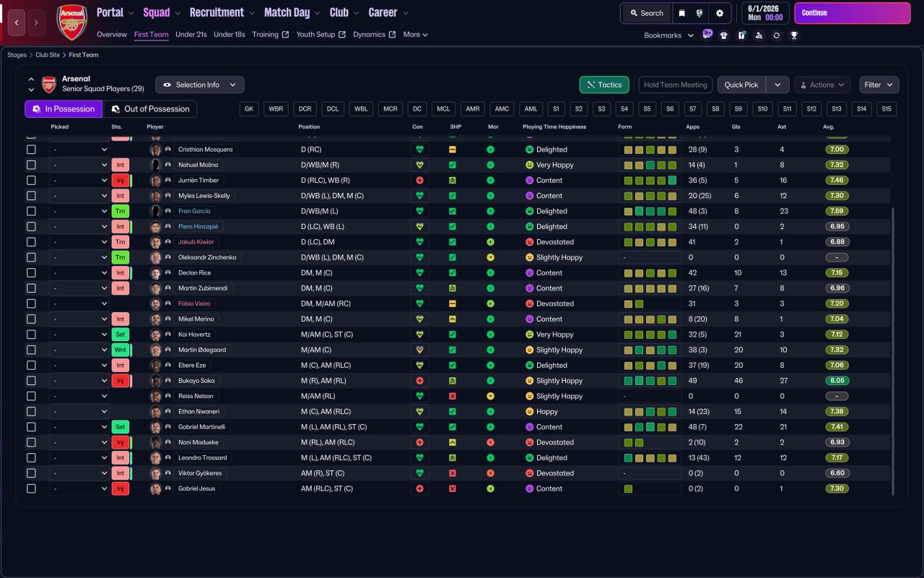Open the Club menu
924x578 pixels.
[344, 12]
